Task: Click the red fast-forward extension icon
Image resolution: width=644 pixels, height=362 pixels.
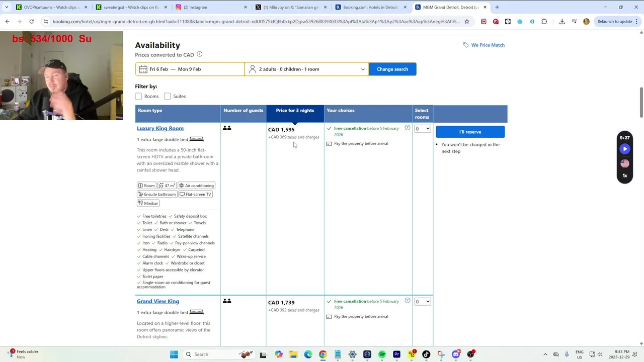Action: tap(484, 22)
